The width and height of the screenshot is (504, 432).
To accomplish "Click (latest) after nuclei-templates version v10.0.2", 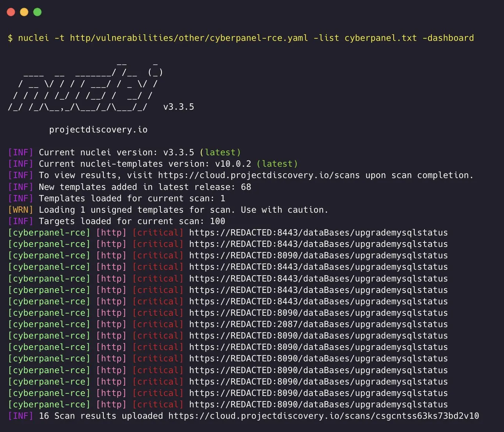I will 277,164.
